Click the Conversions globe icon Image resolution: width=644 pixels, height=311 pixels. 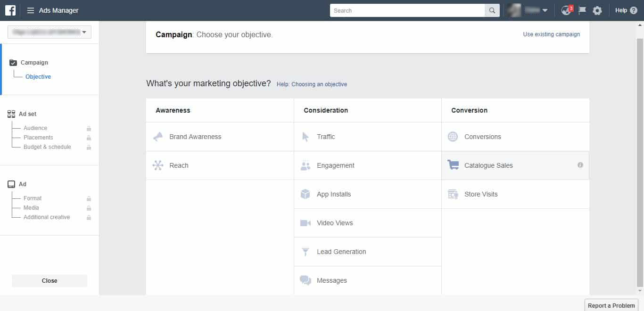click(453, 137)
